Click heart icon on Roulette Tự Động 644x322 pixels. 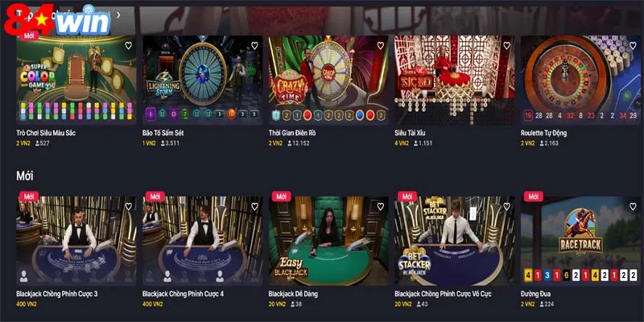pyautogui.click(x=633, y=46)
